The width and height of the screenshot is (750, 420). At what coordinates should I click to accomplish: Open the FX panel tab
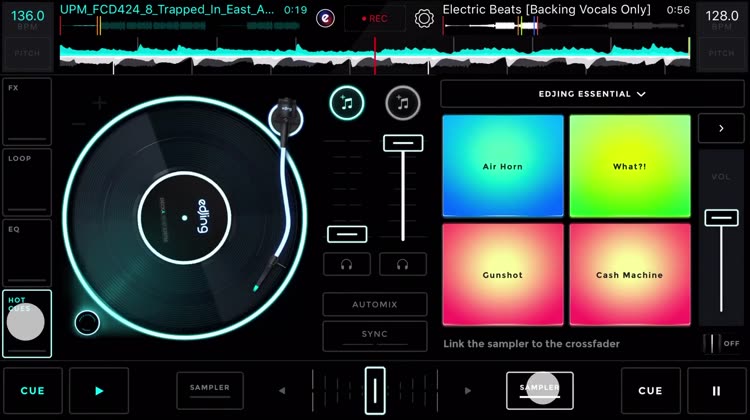[x=27, y=111]
